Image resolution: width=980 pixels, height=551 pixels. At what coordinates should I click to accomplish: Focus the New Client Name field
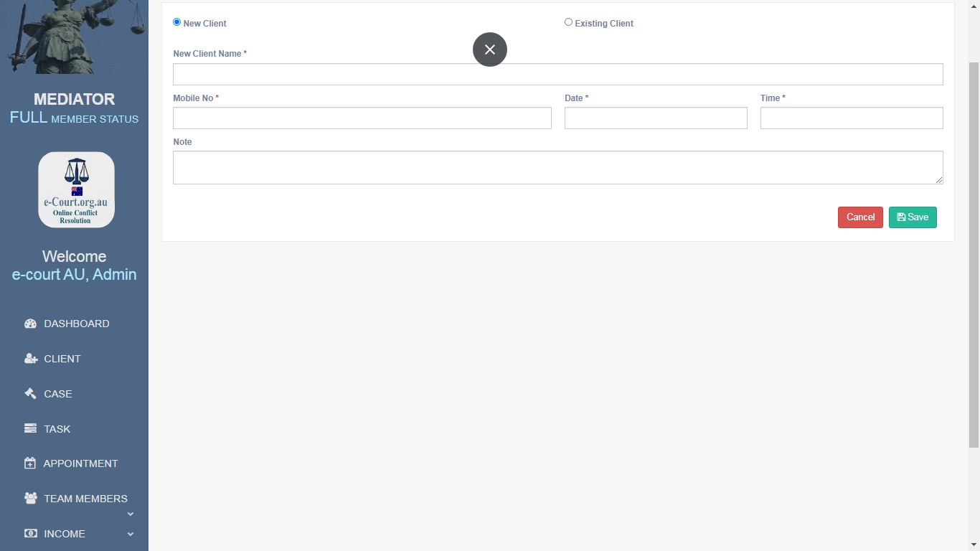coord(557,75)
